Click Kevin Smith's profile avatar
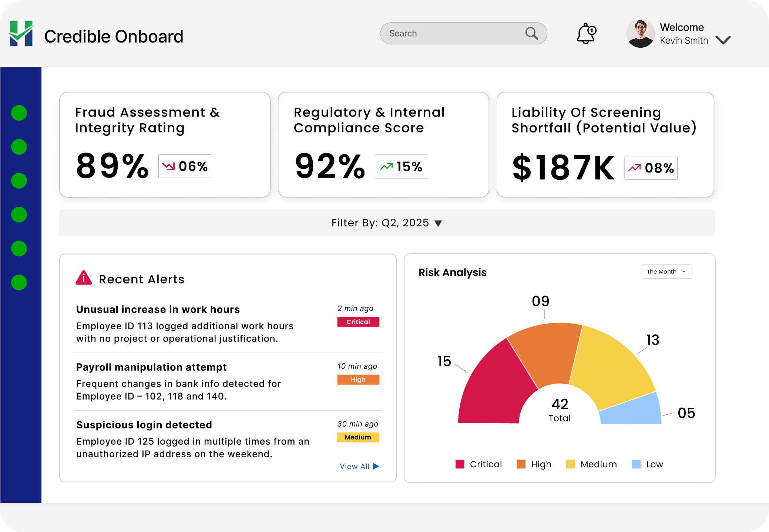 tap(640, 34)
